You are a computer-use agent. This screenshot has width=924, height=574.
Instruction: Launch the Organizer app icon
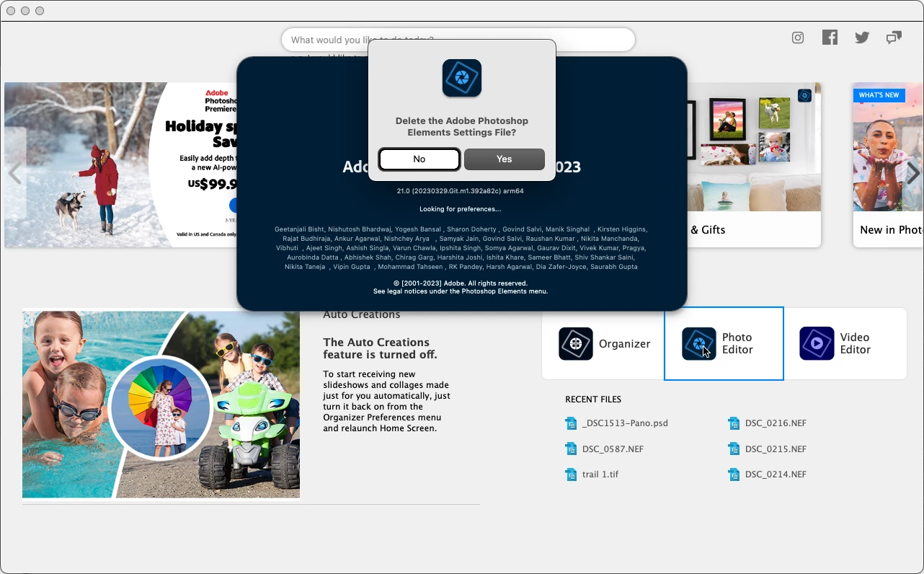point(576,344)
